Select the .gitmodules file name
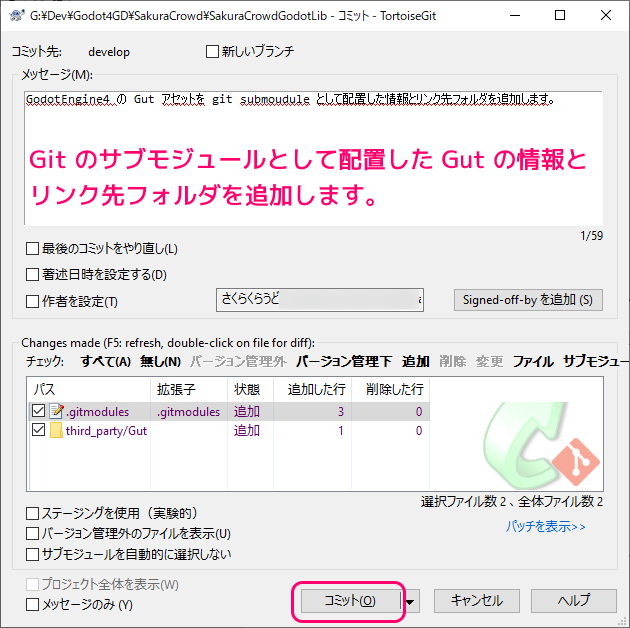 (97, 411)
